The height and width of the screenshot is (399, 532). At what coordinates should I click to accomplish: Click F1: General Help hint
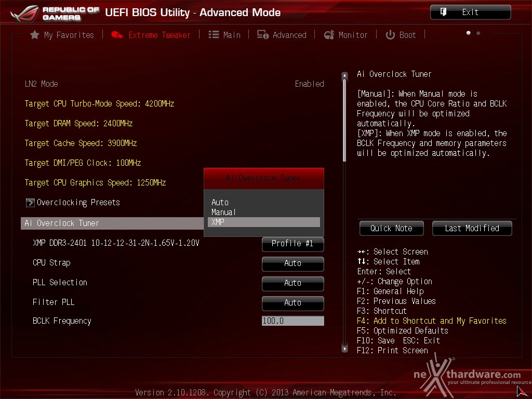pos(390,291)
